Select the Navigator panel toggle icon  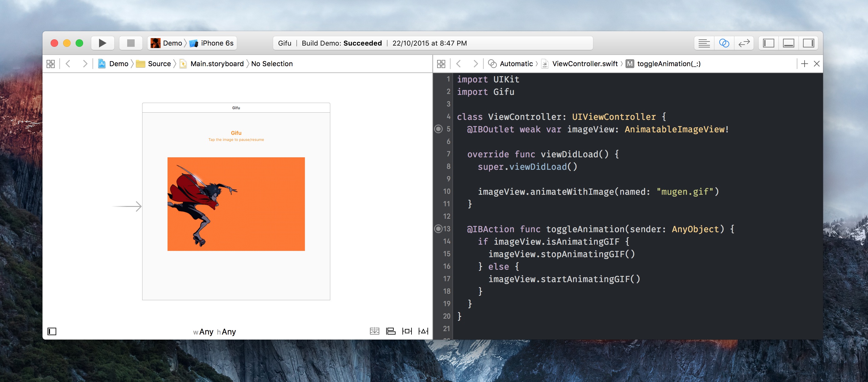pos(771,42)
